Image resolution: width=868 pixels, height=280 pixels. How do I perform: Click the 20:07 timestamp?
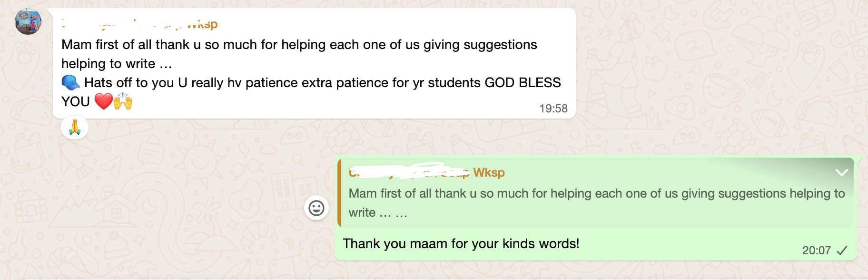(816, 250)
